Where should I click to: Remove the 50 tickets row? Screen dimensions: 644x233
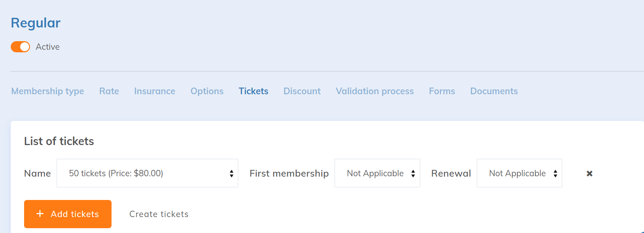(590, 173)
